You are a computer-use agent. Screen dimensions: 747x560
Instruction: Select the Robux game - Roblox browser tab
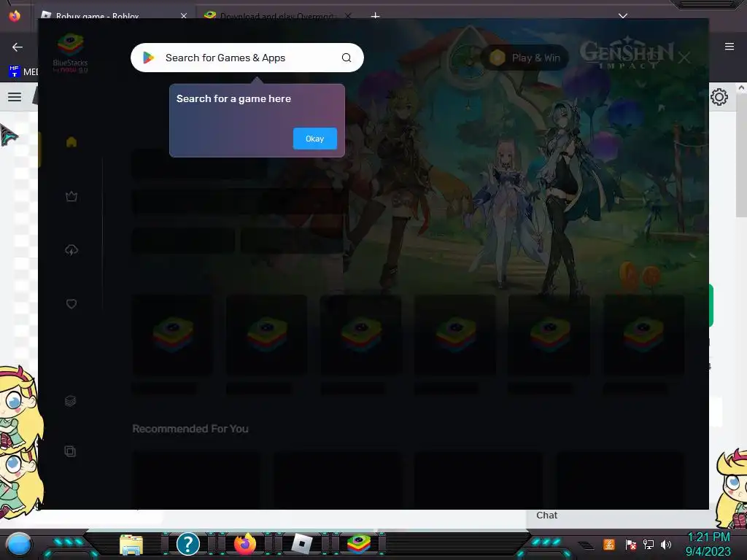coord(115,16)
